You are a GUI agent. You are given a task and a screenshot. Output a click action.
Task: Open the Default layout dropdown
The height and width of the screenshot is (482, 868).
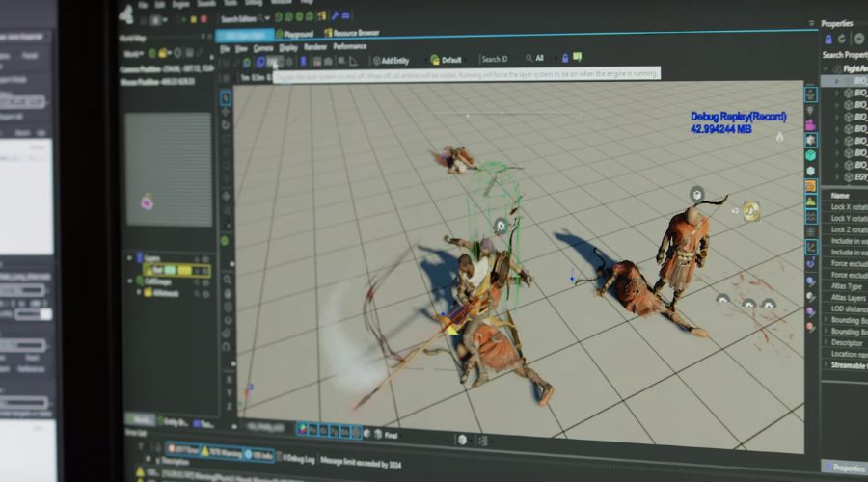[447, 60]
